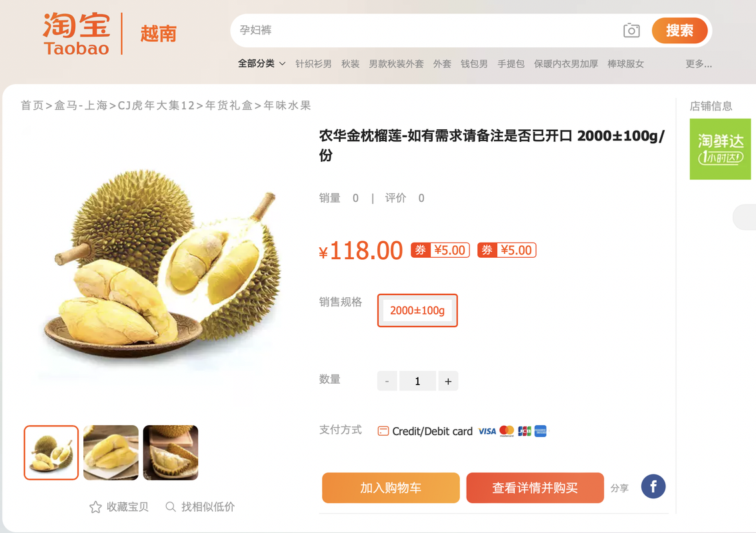Image resolution: width=756 pixels, height=533 pixels.
Task: Select the second durian flesh thumbnail
Action: 111,452
